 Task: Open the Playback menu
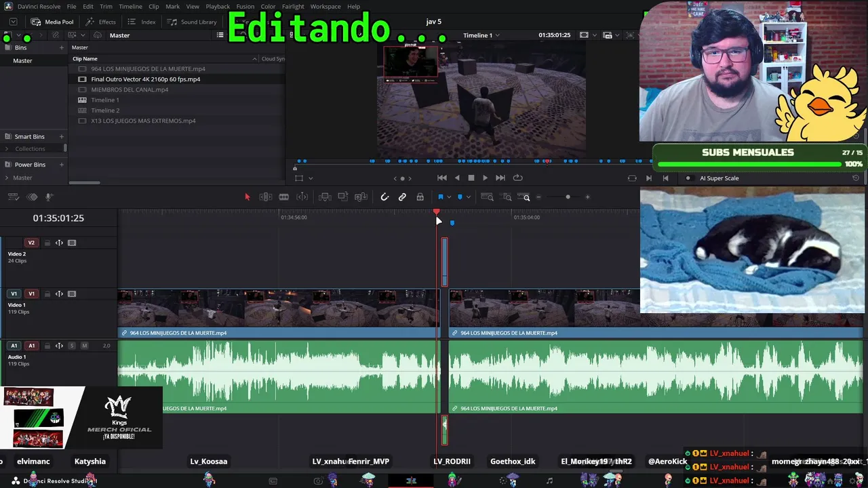coord(218,7)
